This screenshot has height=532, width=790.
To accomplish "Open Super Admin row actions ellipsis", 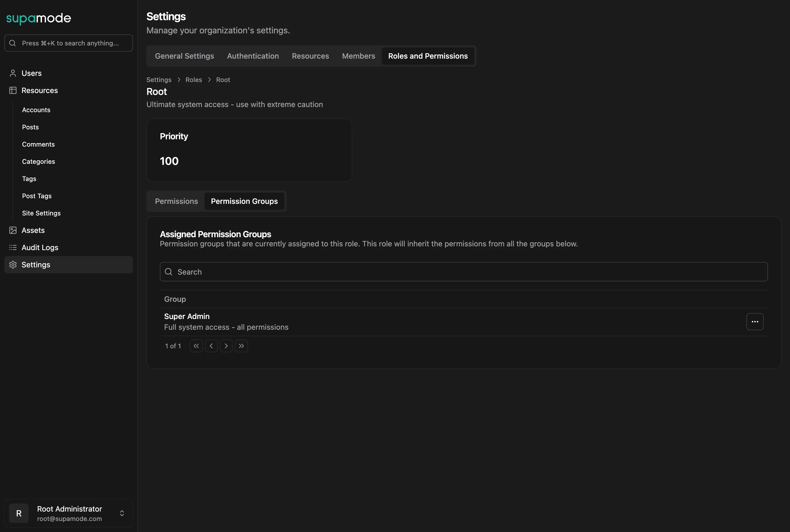I will (x=754, y=322).
